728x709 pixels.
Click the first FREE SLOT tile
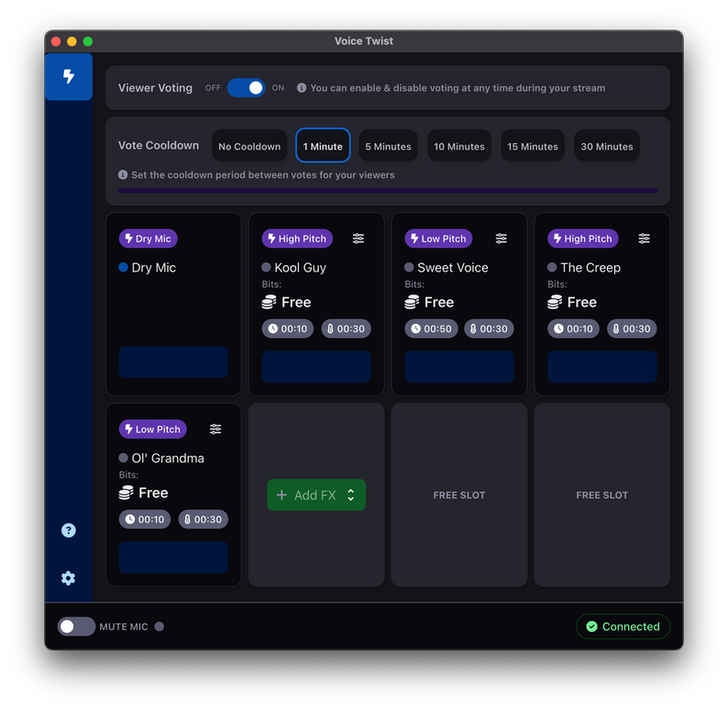[x=459, y=495]
